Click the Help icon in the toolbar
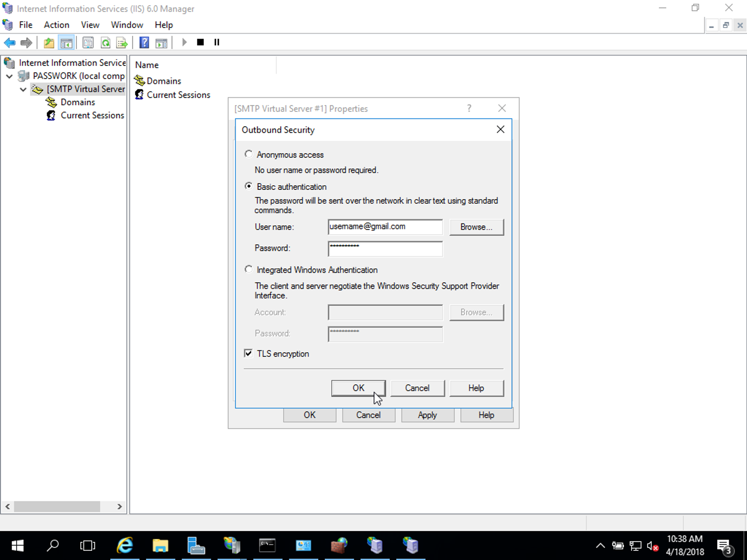Viewport: 747px width, 560px height. 144,42
